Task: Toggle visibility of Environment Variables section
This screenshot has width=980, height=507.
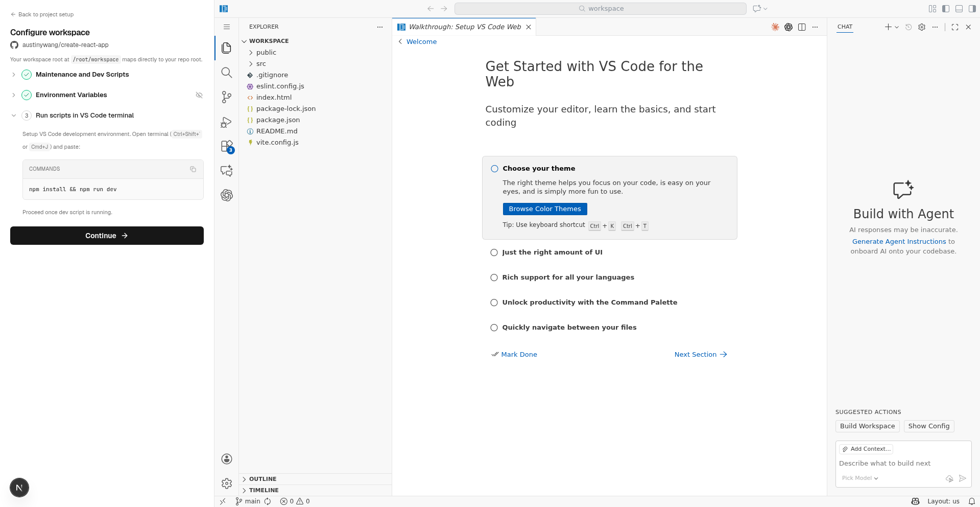Action: click(199, 95)
